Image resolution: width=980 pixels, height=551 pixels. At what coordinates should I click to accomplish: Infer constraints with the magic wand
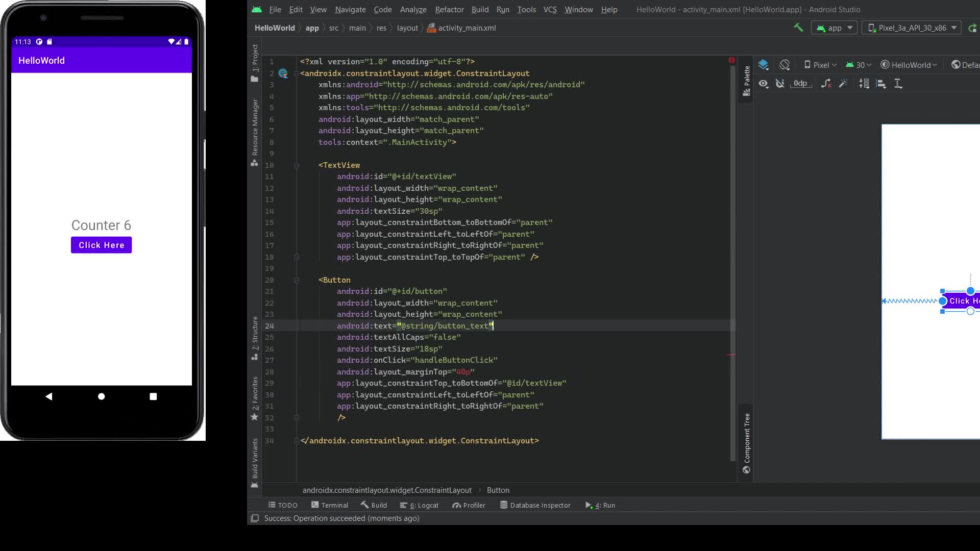coord(844,83)
